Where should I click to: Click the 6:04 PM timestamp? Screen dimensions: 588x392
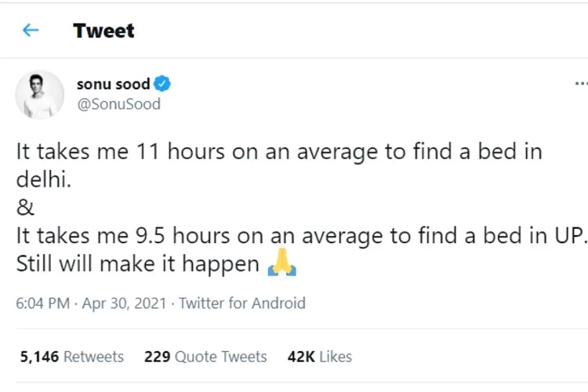click(x=43, y=303)
